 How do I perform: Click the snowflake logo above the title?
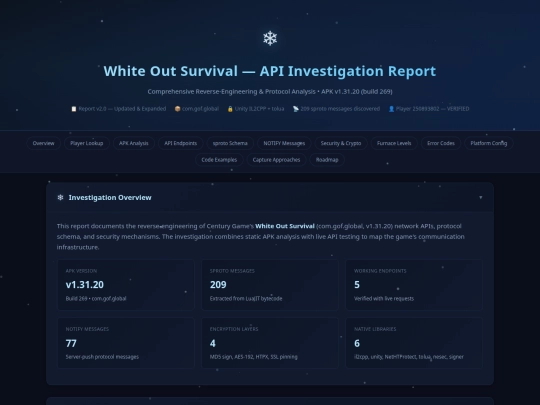point(270,38)
